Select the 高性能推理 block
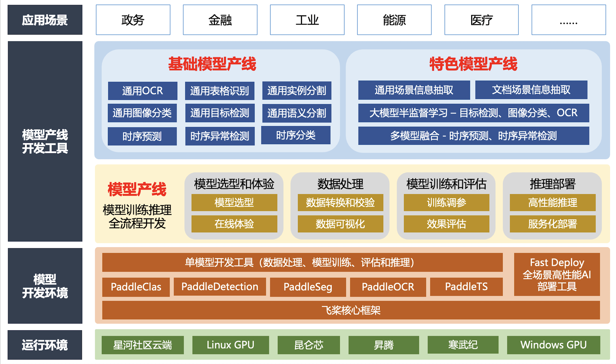 click(553, 203)
